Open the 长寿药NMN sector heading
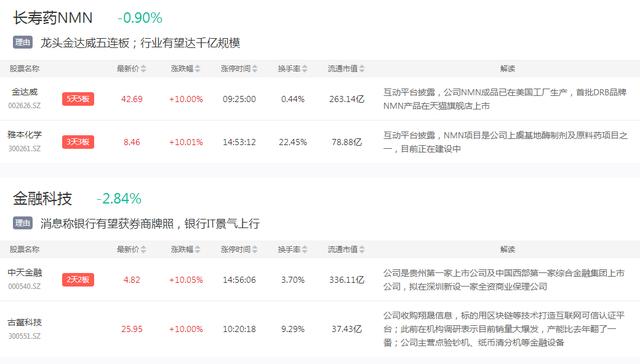 pos(53,18)
